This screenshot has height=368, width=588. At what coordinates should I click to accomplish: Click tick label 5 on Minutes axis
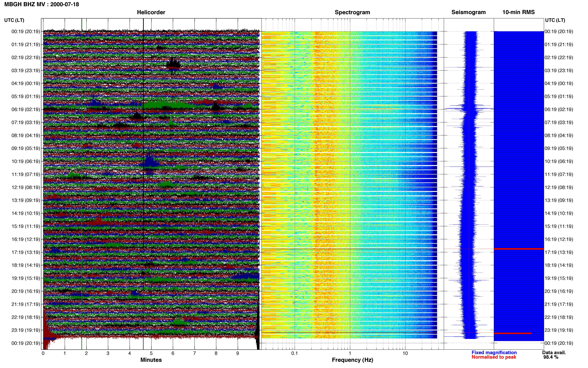(x=151, y=353)
